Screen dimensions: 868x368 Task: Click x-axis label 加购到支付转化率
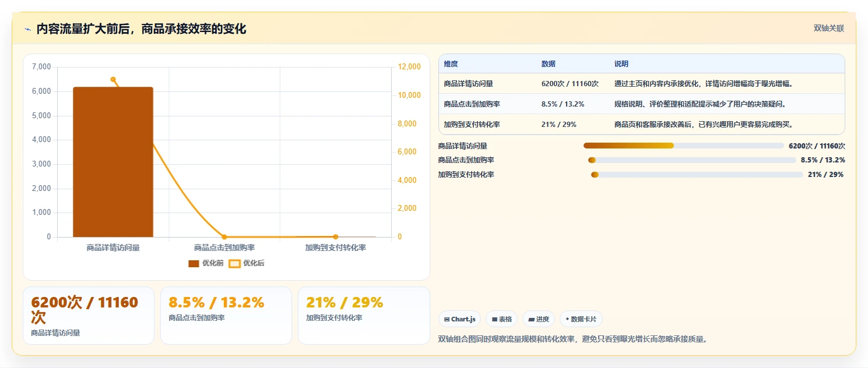tap(336, 247)
